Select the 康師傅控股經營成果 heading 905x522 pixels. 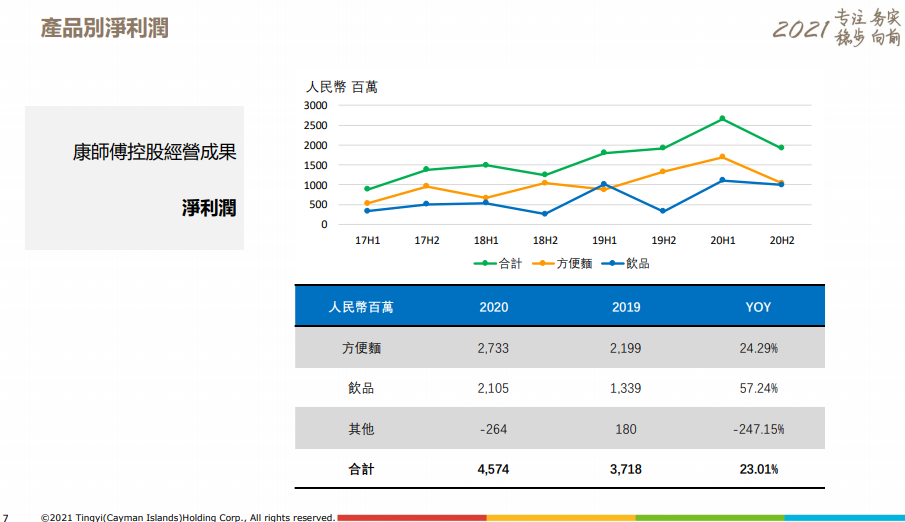(x=155, y=152)
